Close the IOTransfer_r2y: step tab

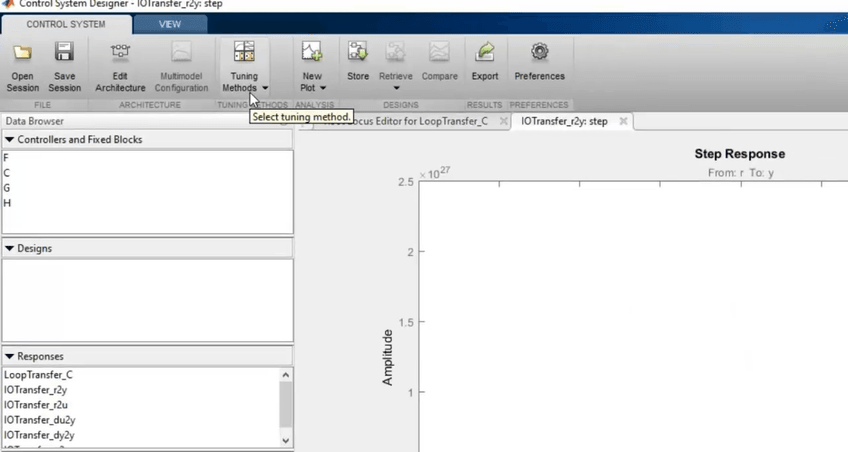(x=622, y=121)
